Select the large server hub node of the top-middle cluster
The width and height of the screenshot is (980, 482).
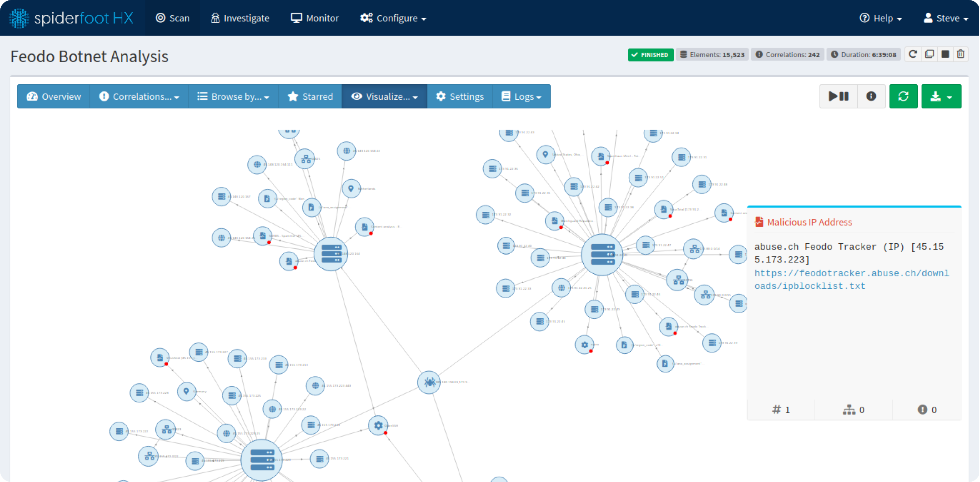331,254
